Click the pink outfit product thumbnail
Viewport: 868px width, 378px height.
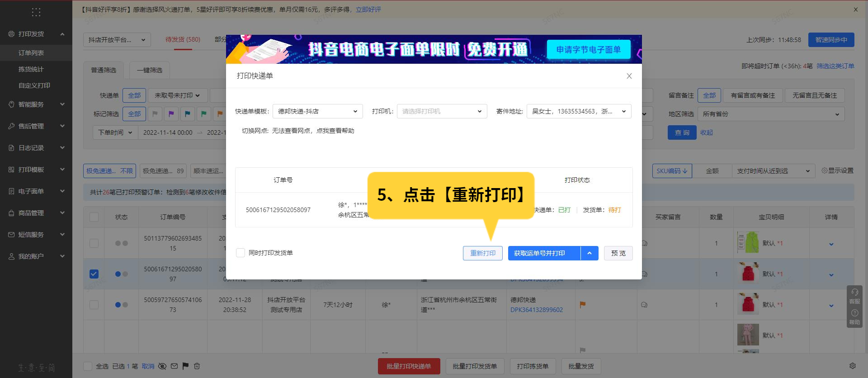[x=748, y=335]
